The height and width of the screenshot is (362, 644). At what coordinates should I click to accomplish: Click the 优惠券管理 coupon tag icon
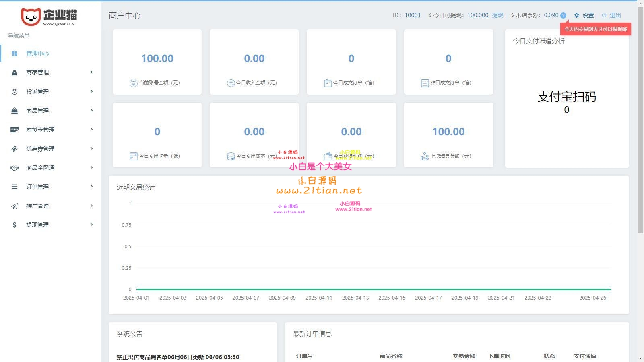[14, 148]
